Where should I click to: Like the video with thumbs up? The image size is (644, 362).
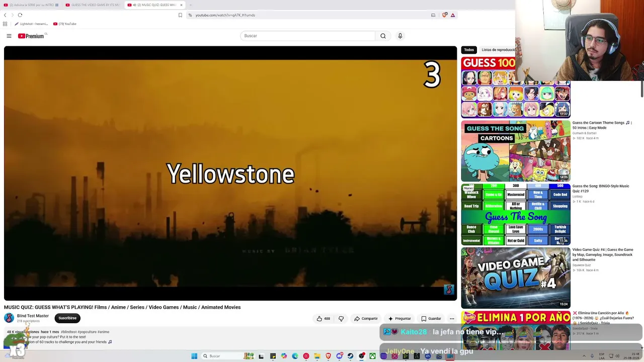coord(324,318)
